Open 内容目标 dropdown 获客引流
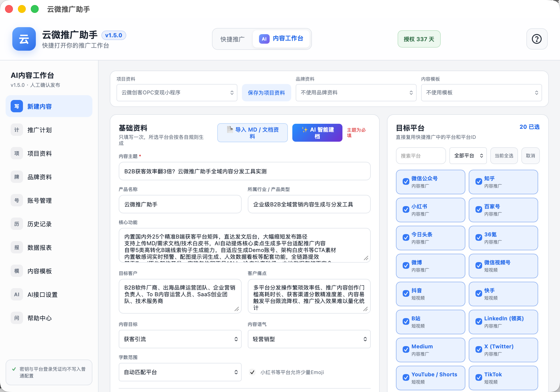The height and width of the screenshot is (392, 560). (x=180, y=339)
